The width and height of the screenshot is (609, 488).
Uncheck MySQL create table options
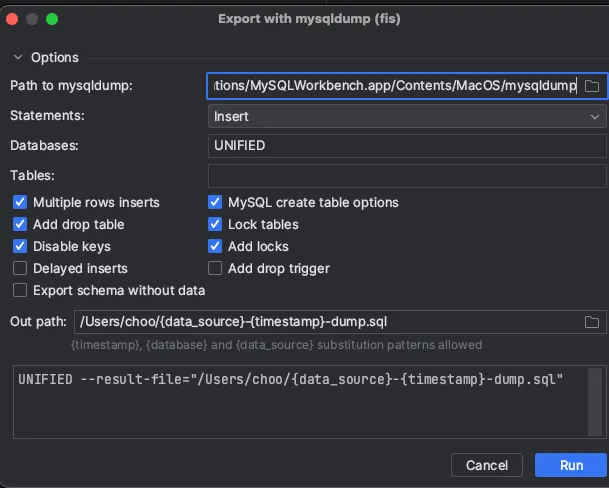215,202
